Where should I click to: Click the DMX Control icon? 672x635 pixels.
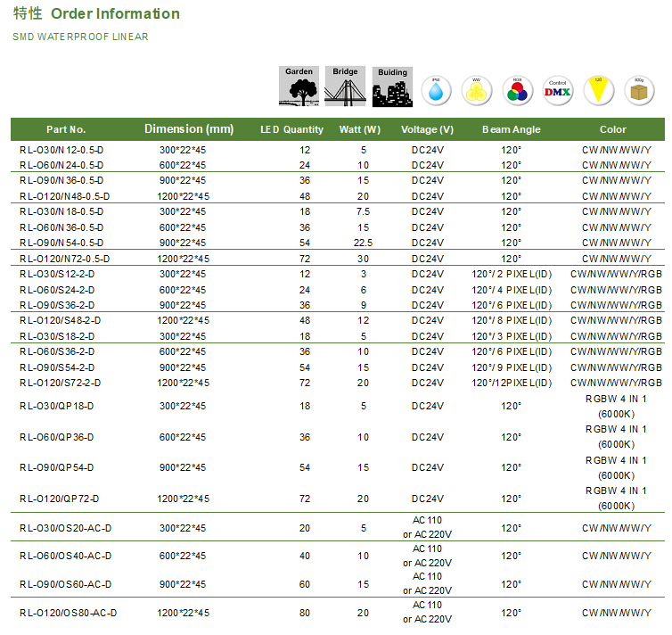tap(557, 90)
